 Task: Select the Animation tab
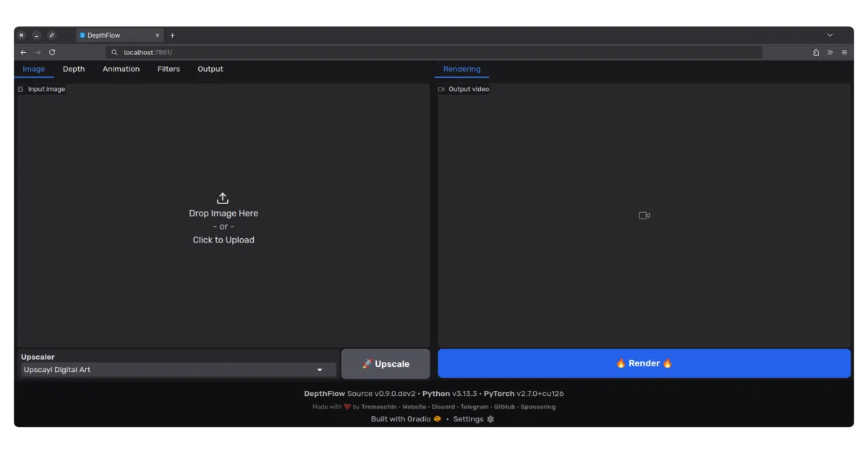(x=121, y=69)
